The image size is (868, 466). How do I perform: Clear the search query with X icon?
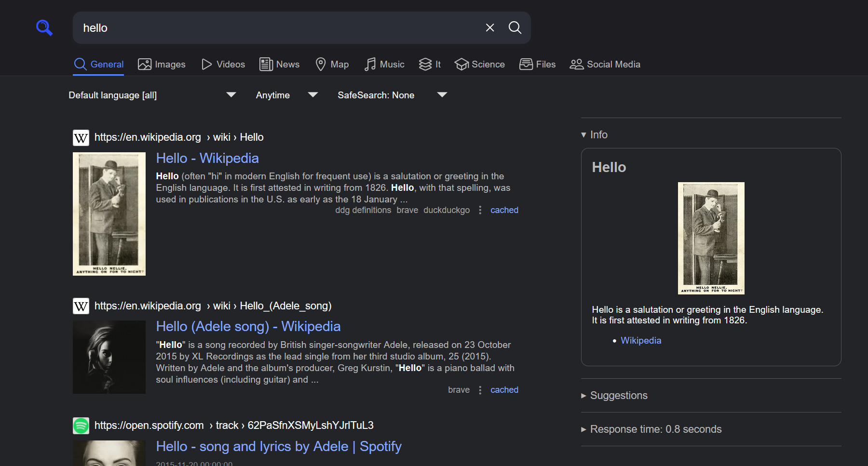point(490,27)
